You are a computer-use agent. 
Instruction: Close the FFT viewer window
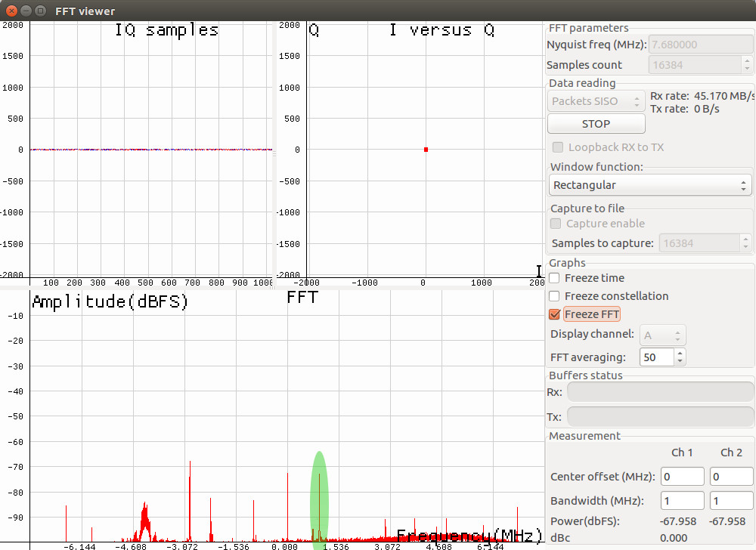[x=11, y=11]
